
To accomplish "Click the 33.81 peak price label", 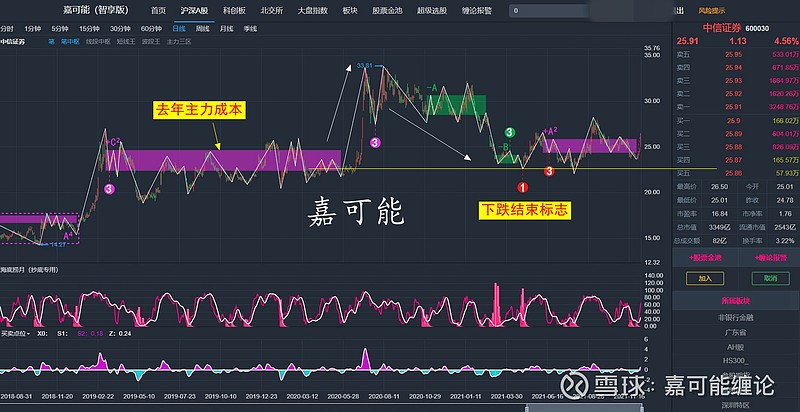I will [365, 65].
